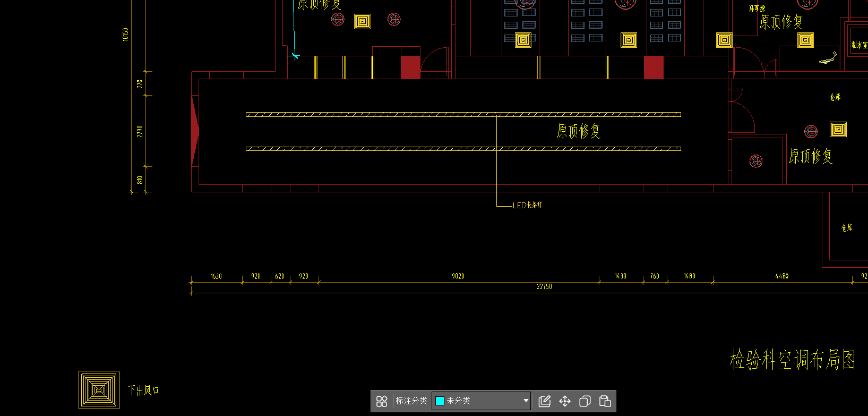This screenshot has width=868, height=416.
Task: Click the paste annotation icon
Action: (x=605, y=401)
